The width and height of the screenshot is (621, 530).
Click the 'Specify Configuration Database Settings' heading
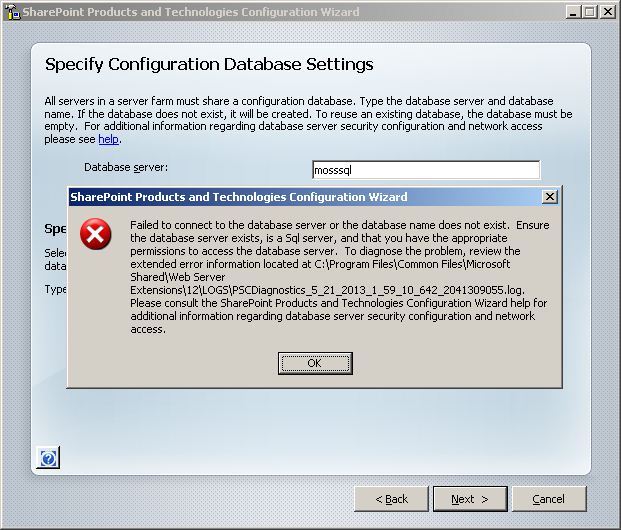[x=209, y=65]
